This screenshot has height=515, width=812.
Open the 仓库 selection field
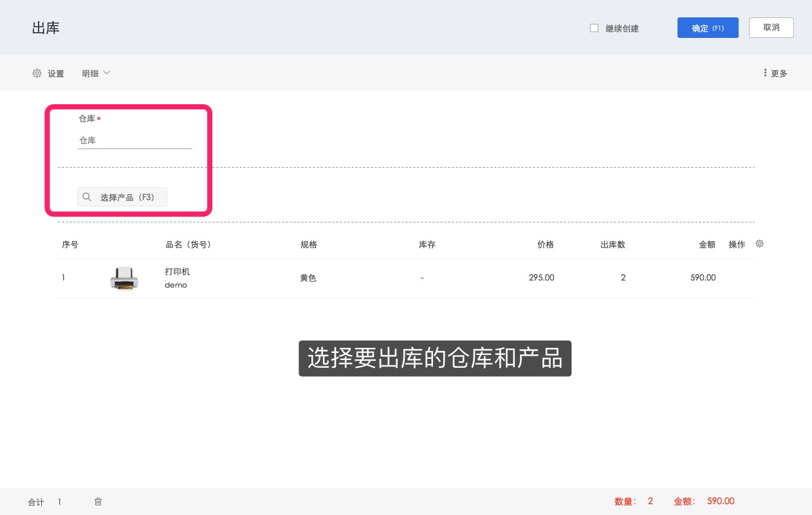click(134, 140)
